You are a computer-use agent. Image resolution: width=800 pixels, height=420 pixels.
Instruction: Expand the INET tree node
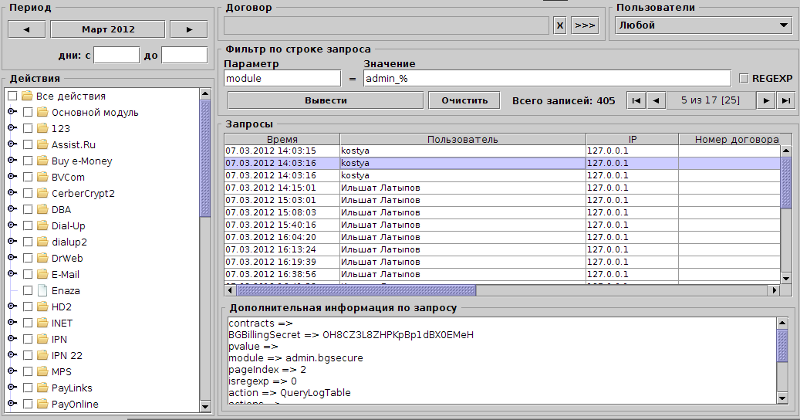point(12,323)
